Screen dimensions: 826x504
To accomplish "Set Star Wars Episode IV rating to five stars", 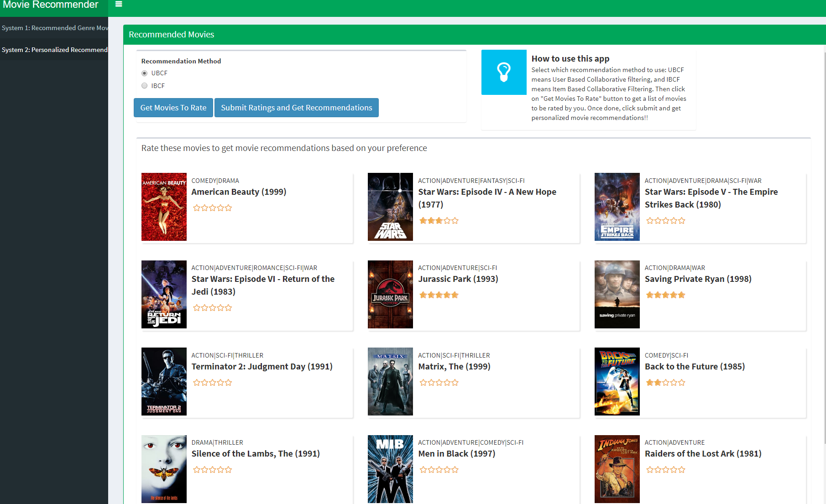I will (x=455, y=220).
